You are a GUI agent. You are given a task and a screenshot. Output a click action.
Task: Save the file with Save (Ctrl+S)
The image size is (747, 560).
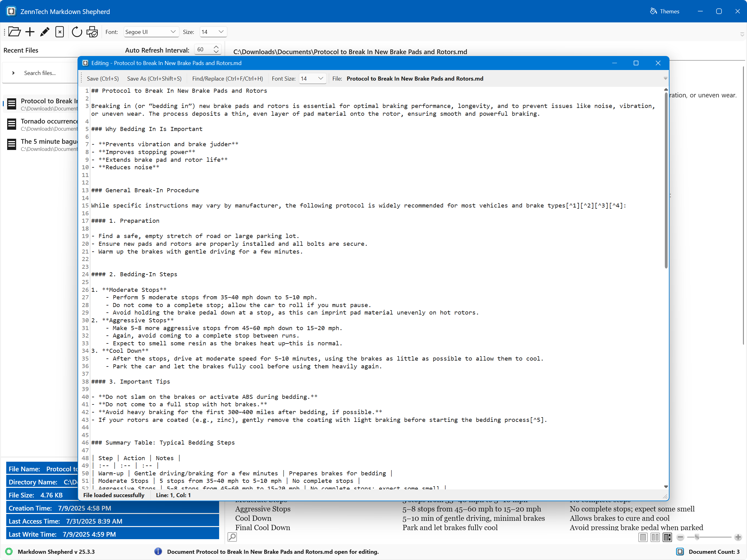103,78
